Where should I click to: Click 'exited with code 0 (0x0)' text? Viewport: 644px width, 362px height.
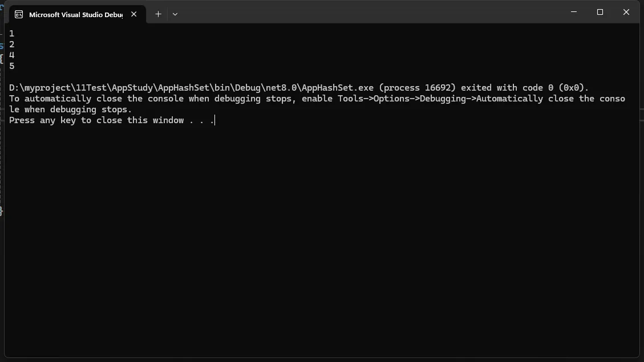[524, 87]
